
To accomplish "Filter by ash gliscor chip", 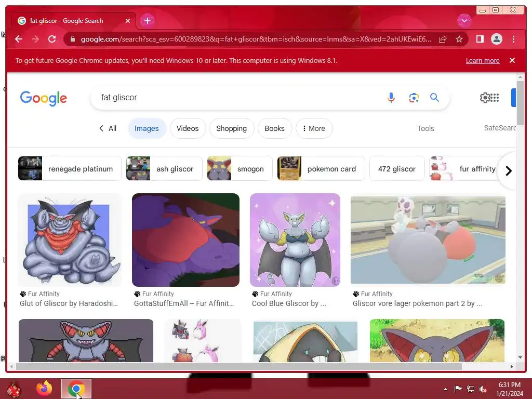I will [x=164, y=169].
